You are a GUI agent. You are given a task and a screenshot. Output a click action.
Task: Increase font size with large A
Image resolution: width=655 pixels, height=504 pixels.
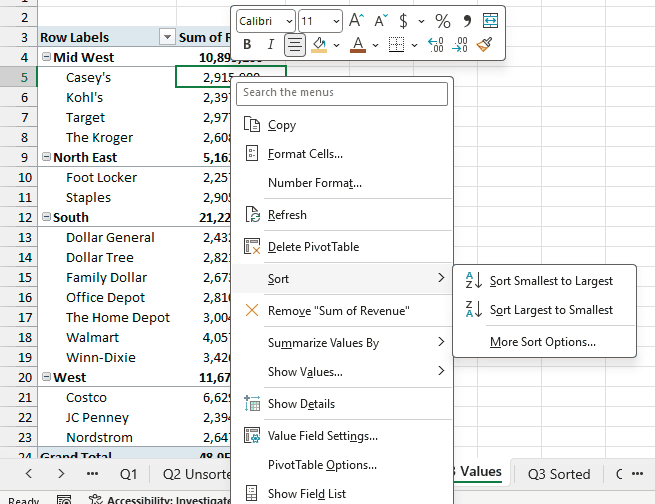tap(356, 20)
